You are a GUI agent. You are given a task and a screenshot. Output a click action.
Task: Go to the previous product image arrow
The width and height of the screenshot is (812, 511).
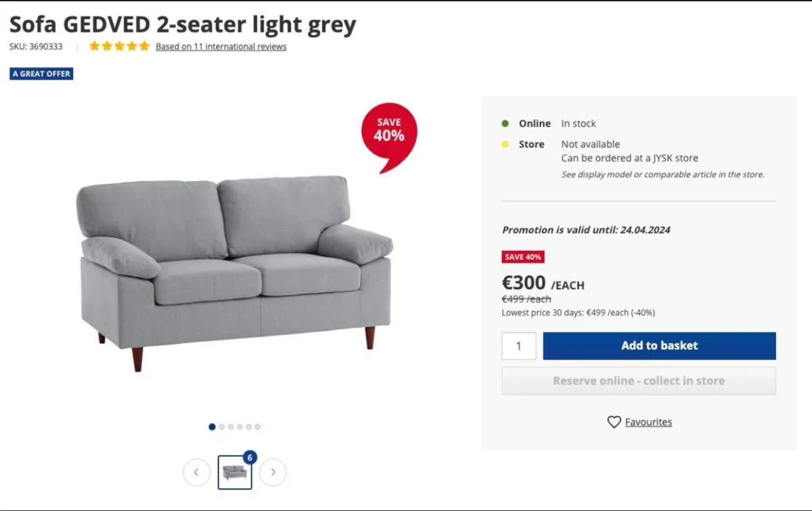pyautogui.click(x=196, y=472)
